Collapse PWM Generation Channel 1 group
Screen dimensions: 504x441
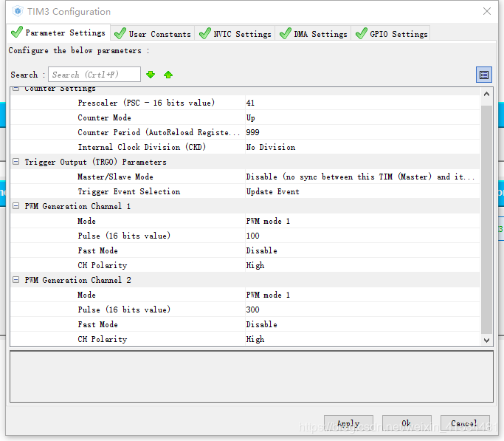point(15,206)
